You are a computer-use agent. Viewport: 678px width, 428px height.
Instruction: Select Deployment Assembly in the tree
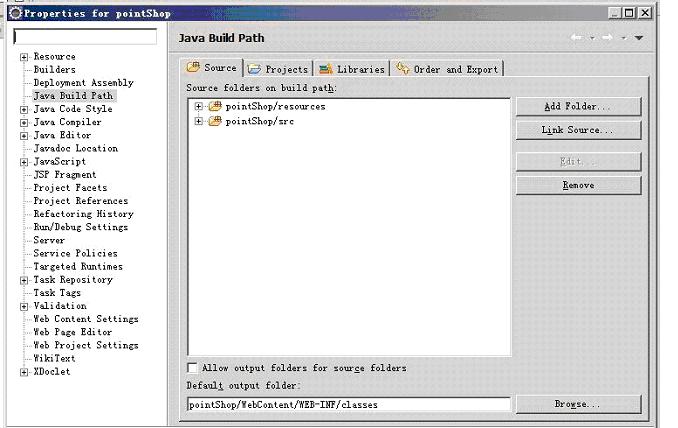83,83
